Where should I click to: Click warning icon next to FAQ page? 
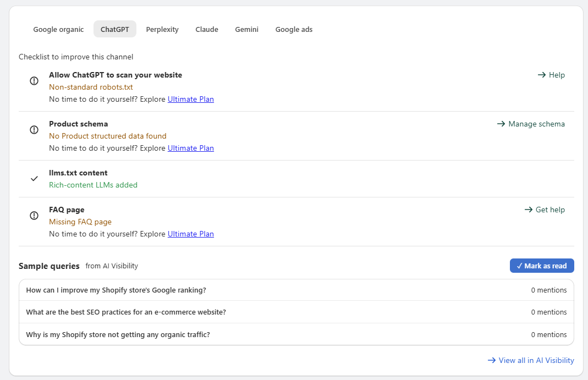(34, 216)
